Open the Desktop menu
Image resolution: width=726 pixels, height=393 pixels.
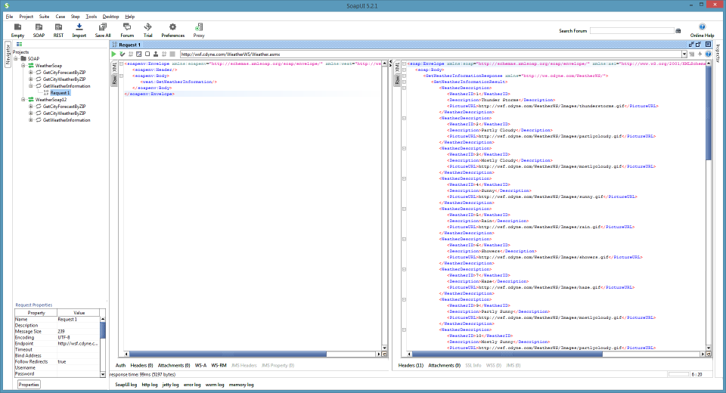[x=111, y=17]
